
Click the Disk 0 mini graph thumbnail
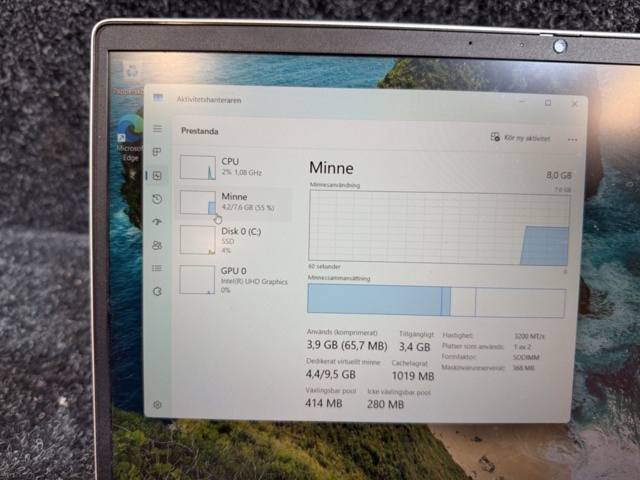198,240
